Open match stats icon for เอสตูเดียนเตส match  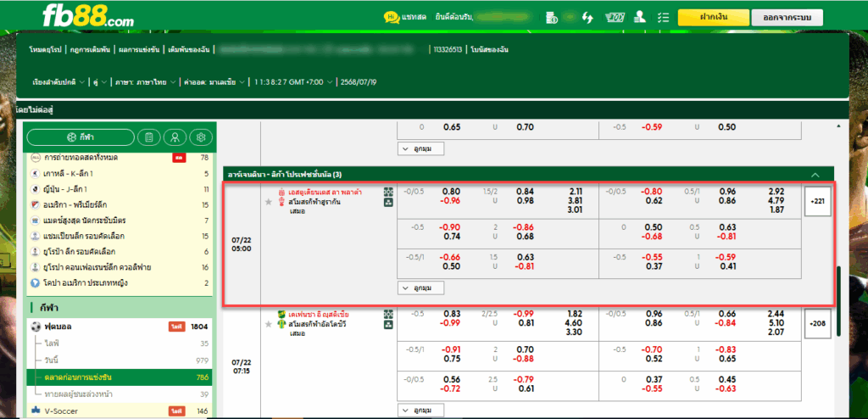[x=388, y=192]
